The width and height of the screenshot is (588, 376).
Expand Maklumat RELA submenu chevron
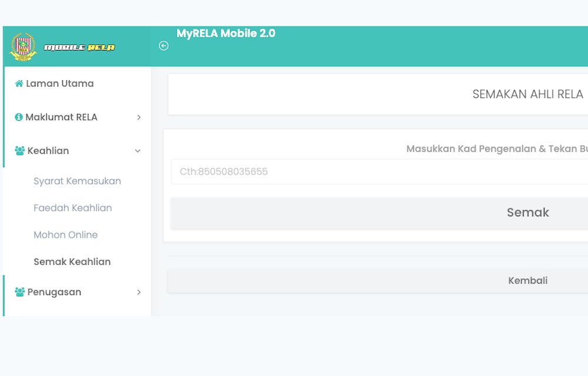(139, 117)
